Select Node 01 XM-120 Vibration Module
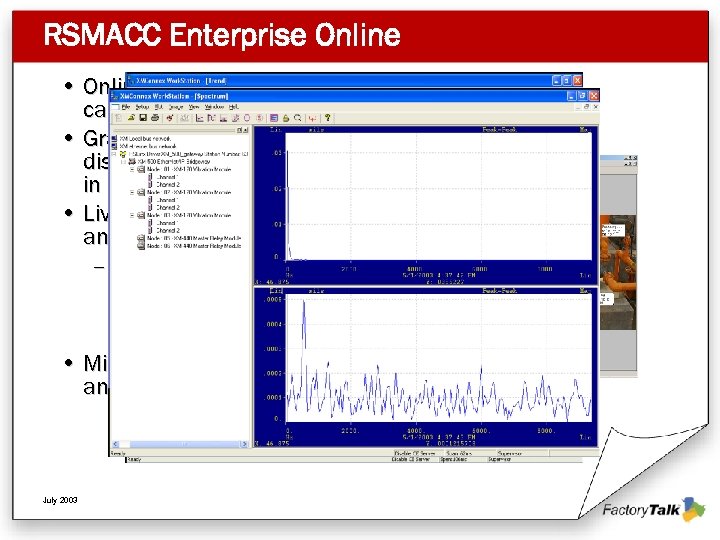Screen dimensions: 720x540 pyautogui.click(x=189, y=169)
